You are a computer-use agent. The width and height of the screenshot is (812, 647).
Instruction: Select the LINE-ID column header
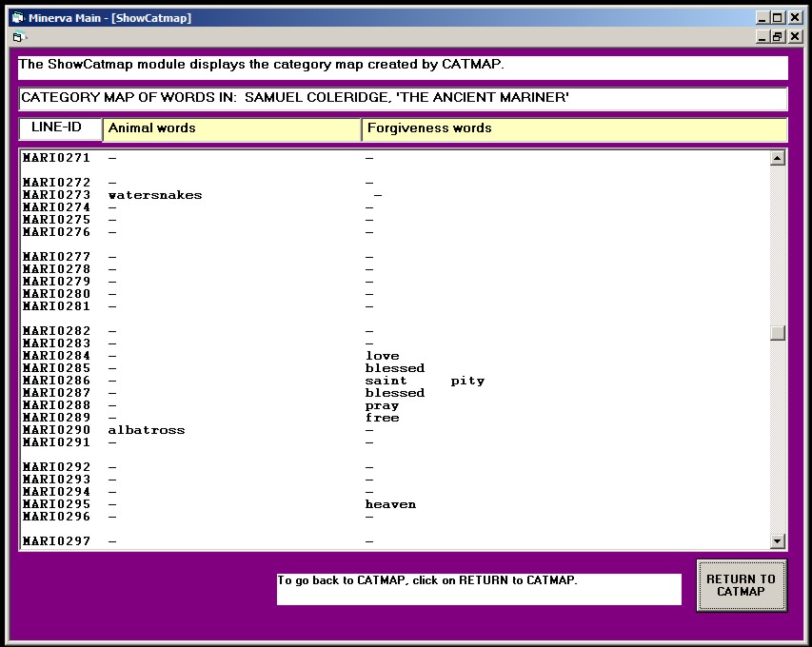coord(59,127)
